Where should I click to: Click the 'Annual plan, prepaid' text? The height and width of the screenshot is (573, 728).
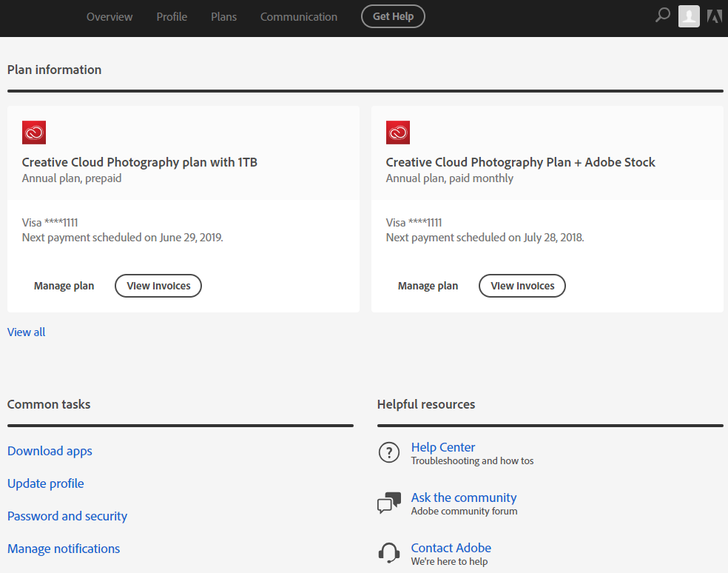pos(72,178)
